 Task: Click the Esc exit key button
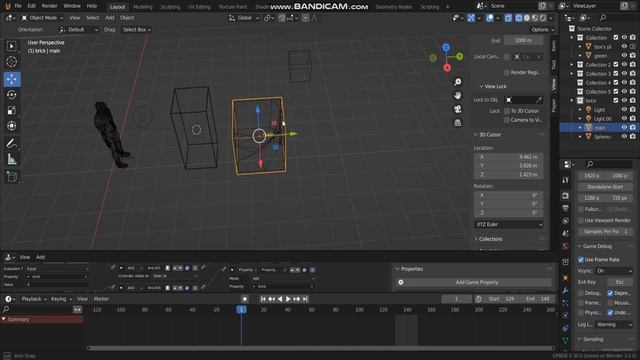(620, 282)
